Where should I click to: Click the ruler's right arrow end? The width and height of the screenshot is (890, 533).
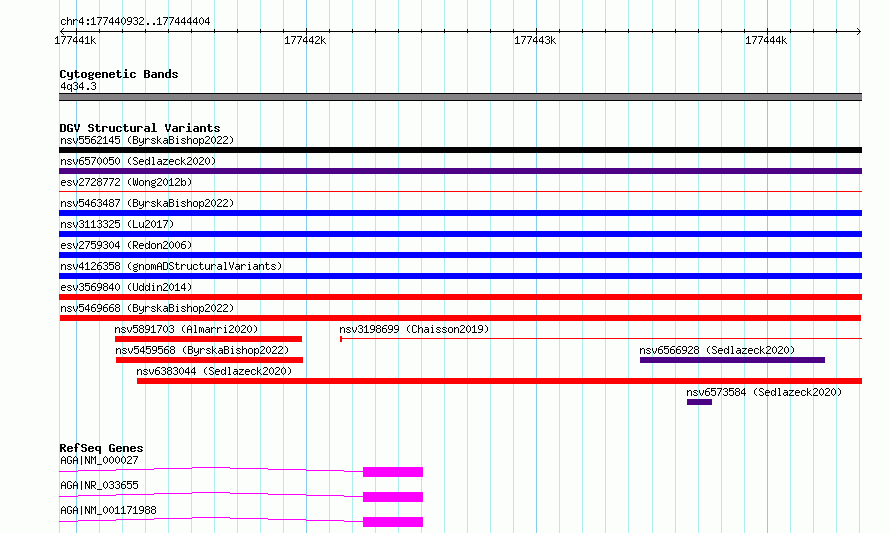click(x=859, y=31)
